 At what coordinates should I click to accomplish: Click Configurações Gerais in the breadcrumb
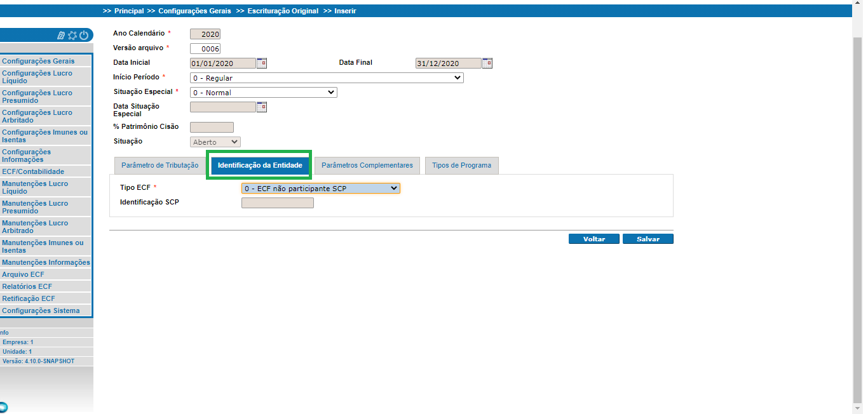coord(194,11)
